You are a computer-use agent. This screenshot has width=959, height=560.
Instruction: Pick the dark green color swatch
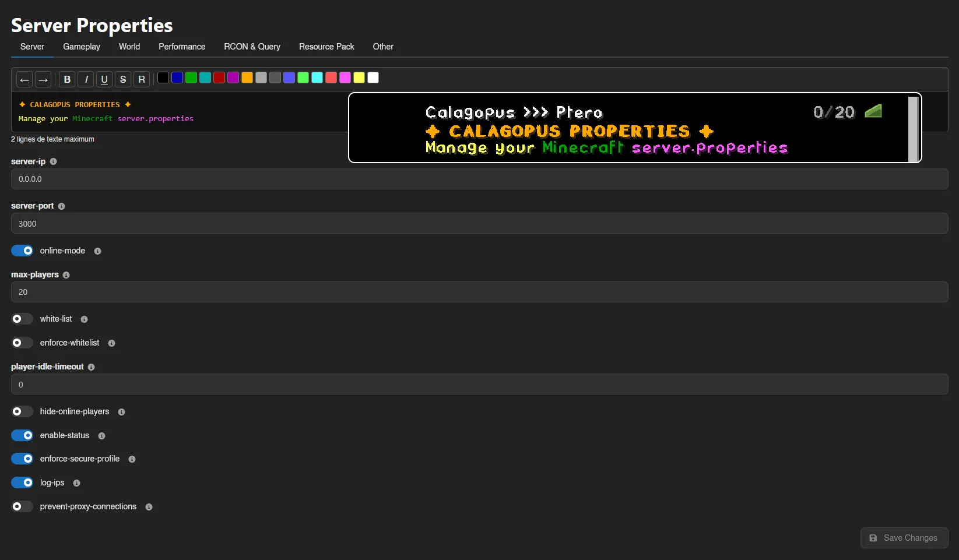tap(191, 78)
